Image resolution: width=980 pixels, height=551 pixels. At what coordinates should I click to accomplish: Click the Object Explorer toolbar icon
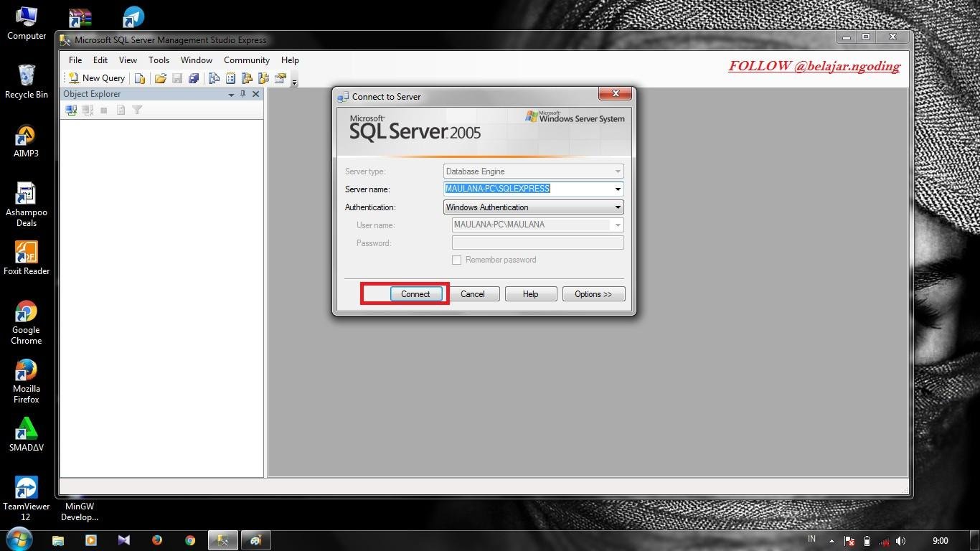(x=247, y=78)
